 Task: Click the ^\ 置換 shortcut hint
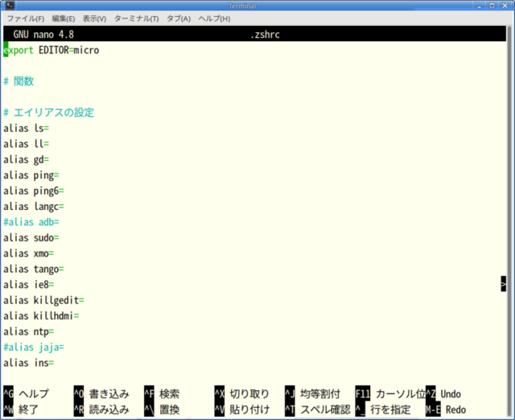(162, 410)
